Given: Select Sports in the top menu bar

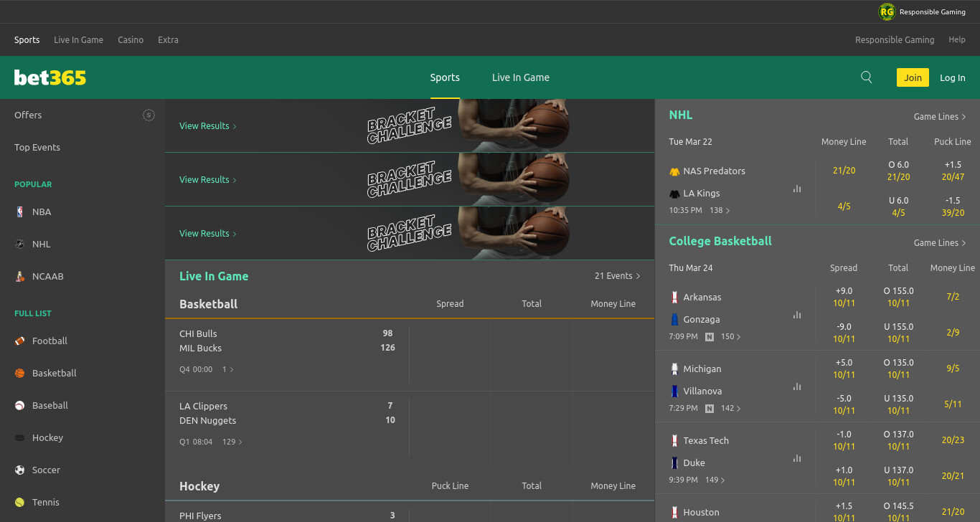Looking at the screenshot, I should pos(27,39).
